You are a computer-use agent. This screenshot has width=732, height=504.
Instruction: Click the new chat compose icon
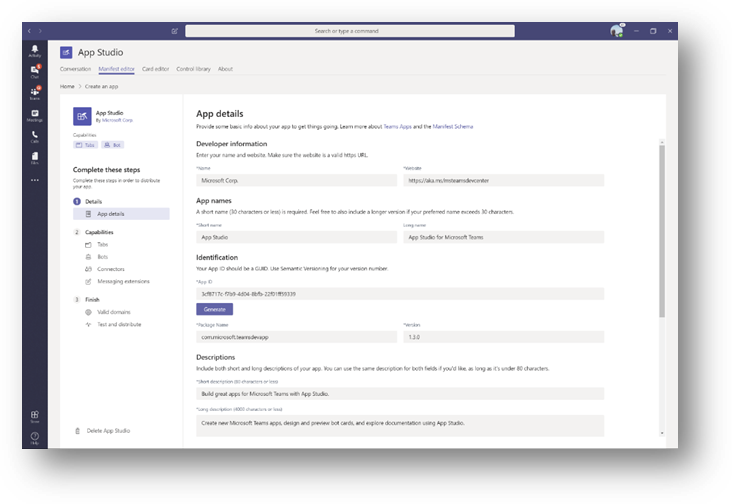175,31
